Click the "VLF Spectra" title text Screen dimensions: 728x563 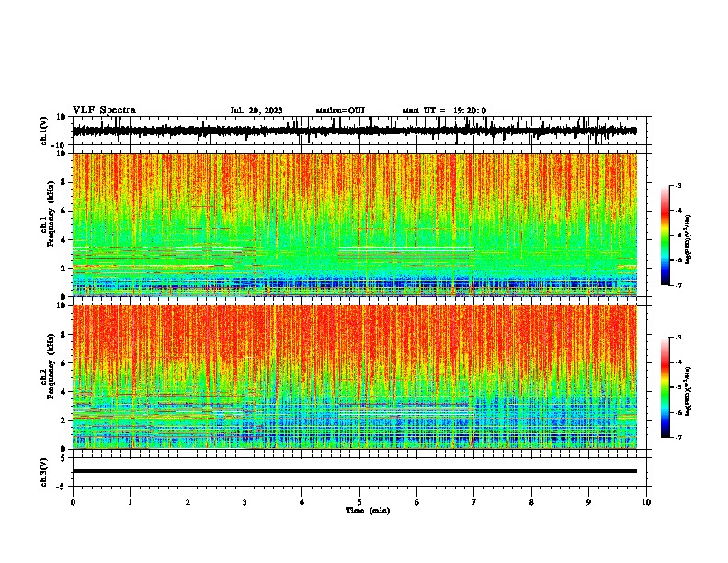tap(104, 110)
